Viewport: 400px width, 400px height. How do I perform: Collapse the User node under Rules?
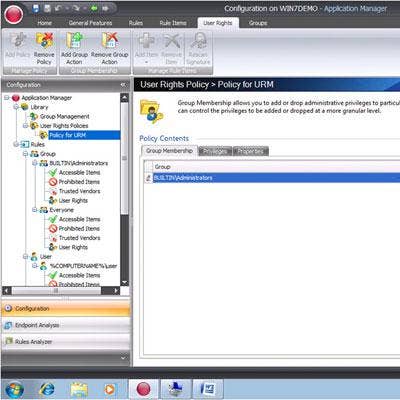[25, 256]
